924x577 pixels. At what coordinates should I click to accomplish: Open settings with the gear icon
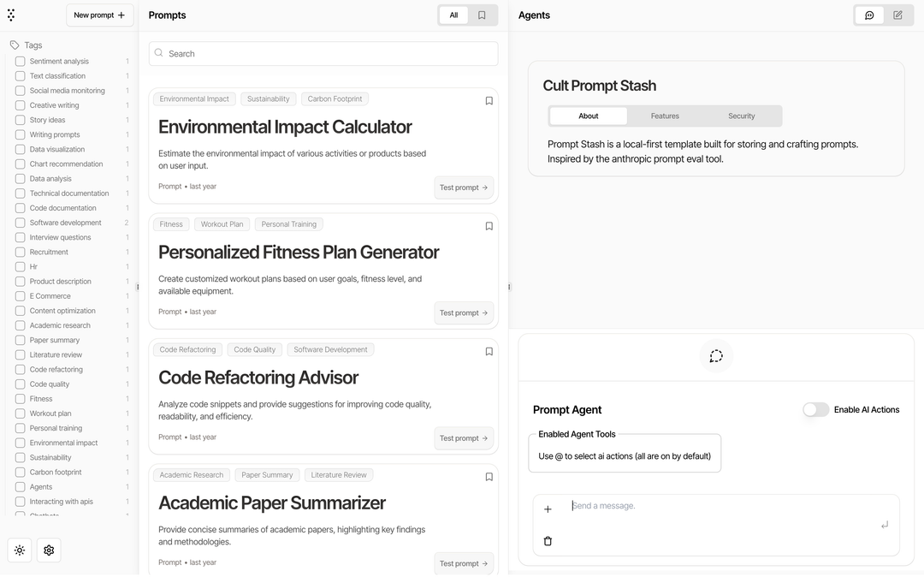click(49, 550)
